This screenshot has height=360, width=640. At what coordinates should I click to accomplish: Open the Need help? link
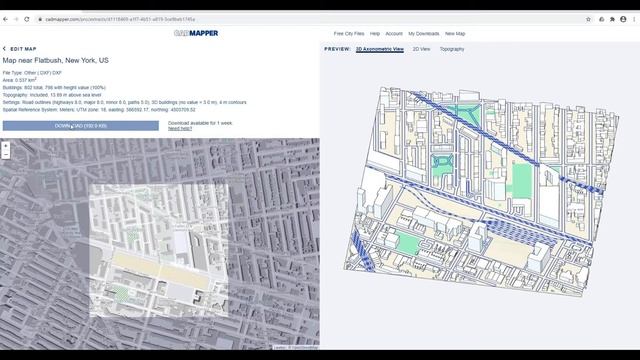click(180, 129)
